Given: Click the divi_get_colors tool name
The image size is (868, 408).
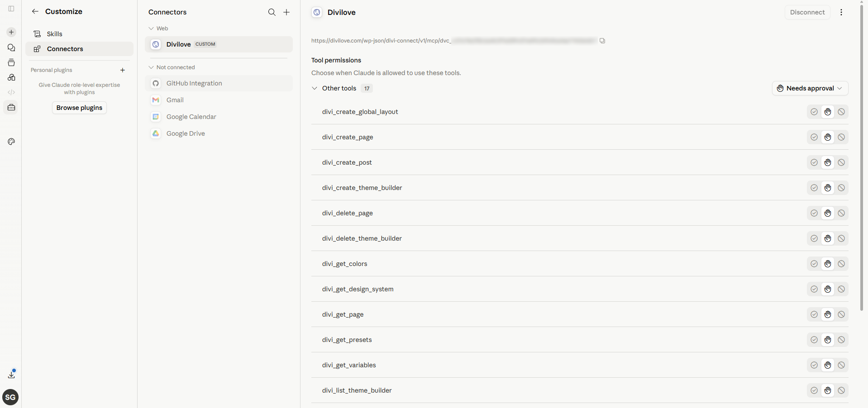Looking at the screenshot, I should [x=344, y=264].
